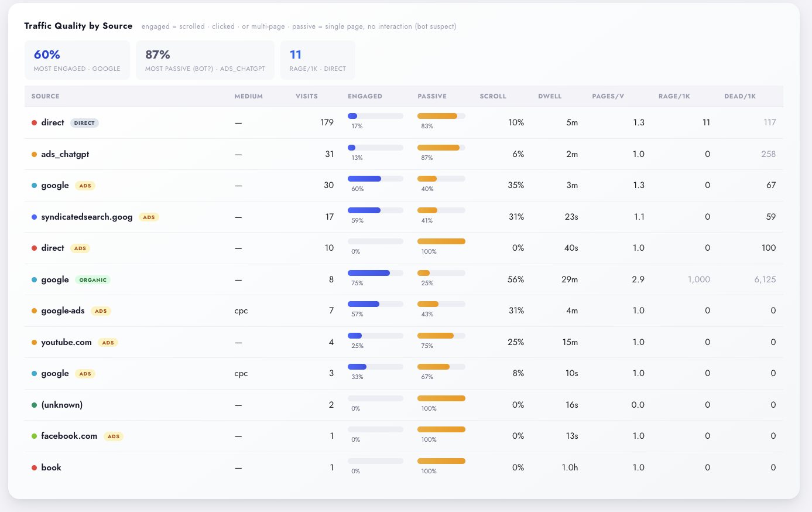
Task: Click the (unknown) source name
Action: (61, 405)
